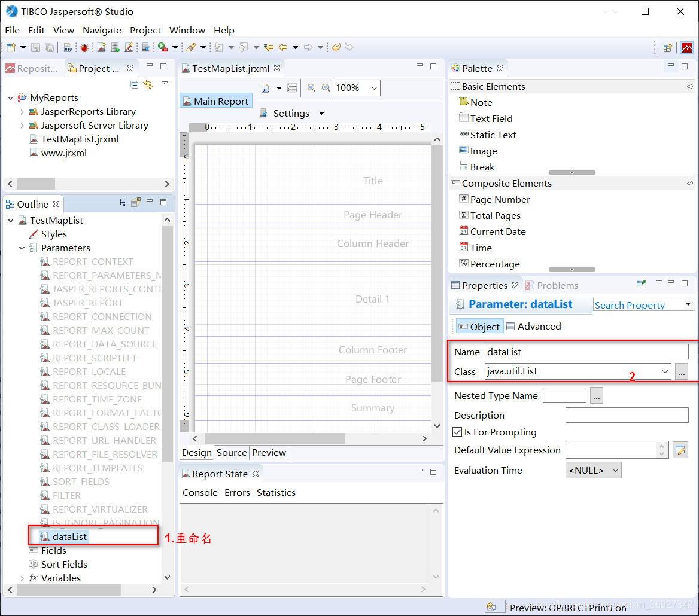Expand Jaspersoft Server Library node

[x=22, y=126]
